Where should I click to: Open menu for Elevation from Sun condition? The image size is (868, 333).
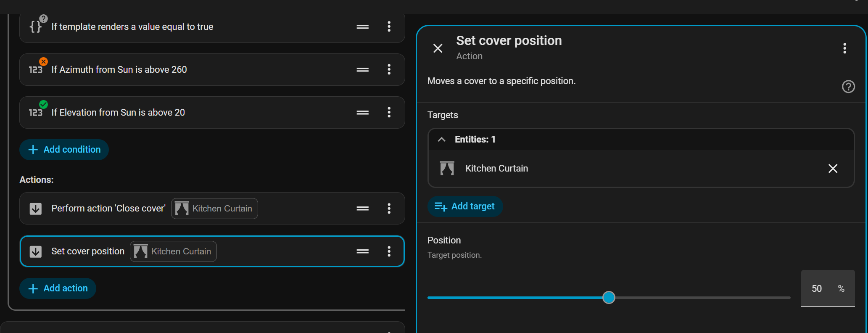389,112
